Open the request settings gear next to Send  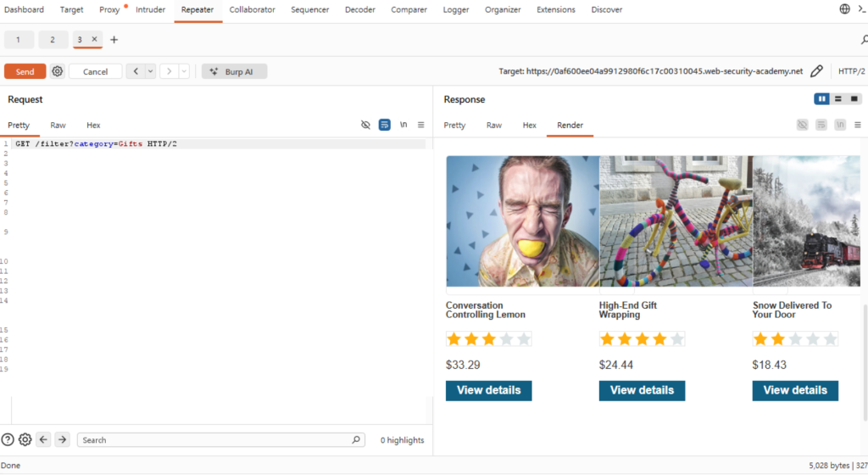pyautogui.click(x=57, y=71)
